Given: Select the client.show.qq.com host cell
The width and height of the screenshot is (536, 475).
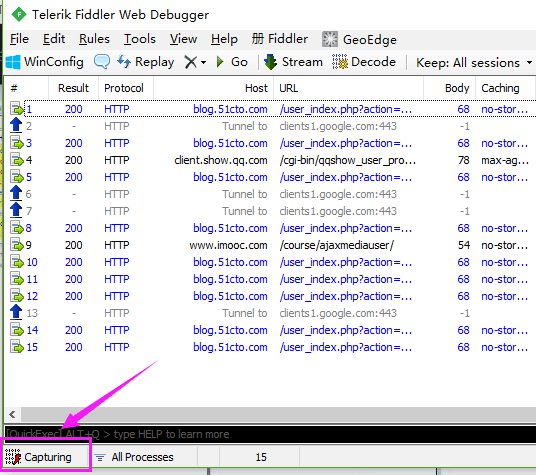Looking at the screenshot, I should [220, 160].
